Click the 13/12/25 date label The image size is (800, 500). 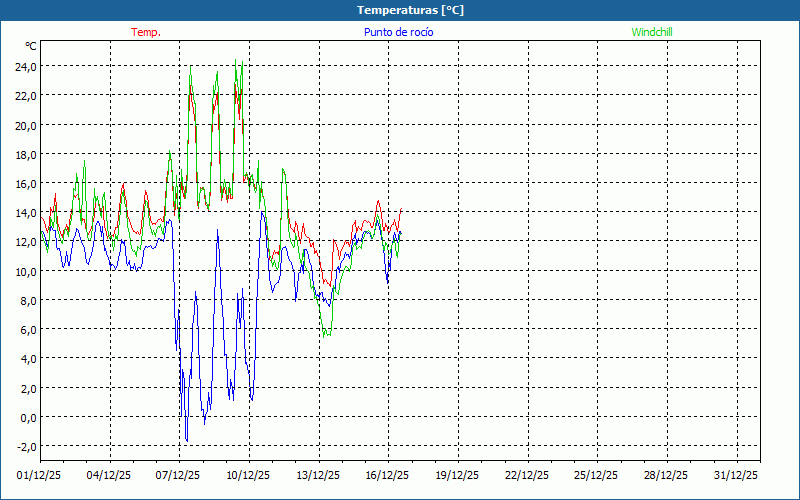click(x=319, y=475)
